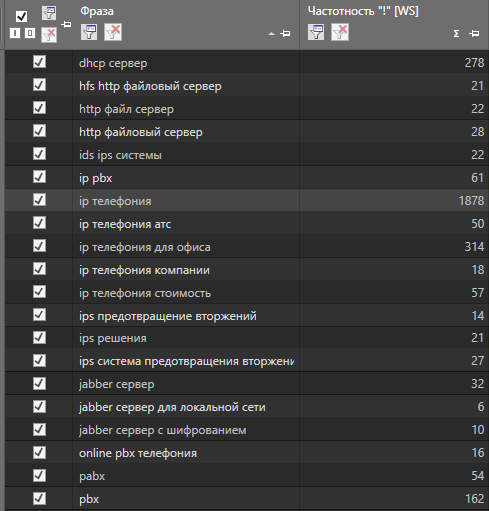Toggle the select-all checkbox in header
489x511 pixels.
(22, 16)
